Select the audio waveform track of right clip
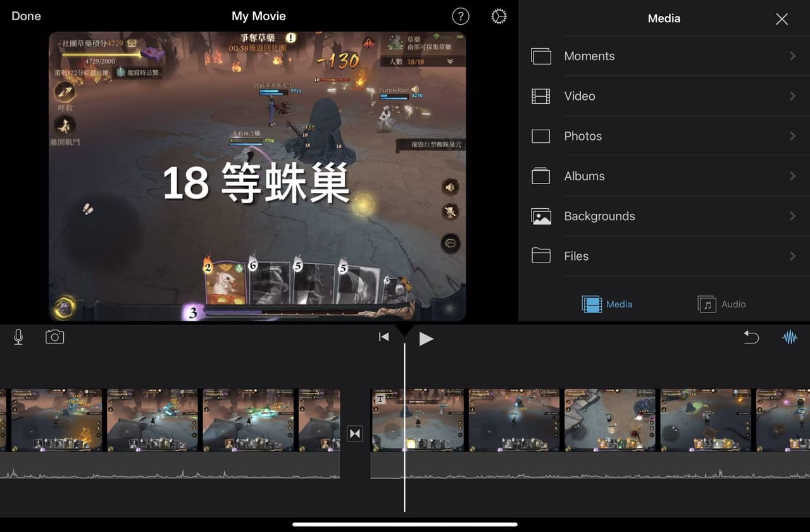This screenshot has height=532, width=810. click(590, 465)
